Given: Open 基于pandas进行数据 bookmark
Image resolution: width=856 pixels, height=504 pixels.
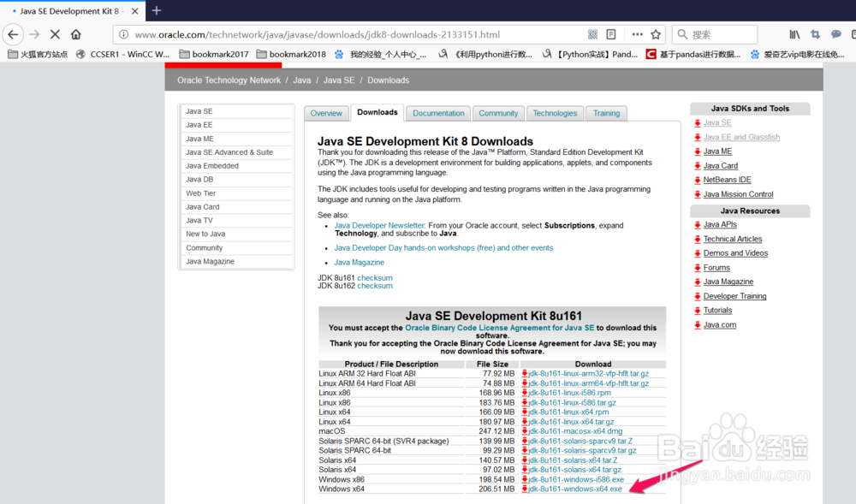Looking at the screenshot, I should [x=693, y=54].
